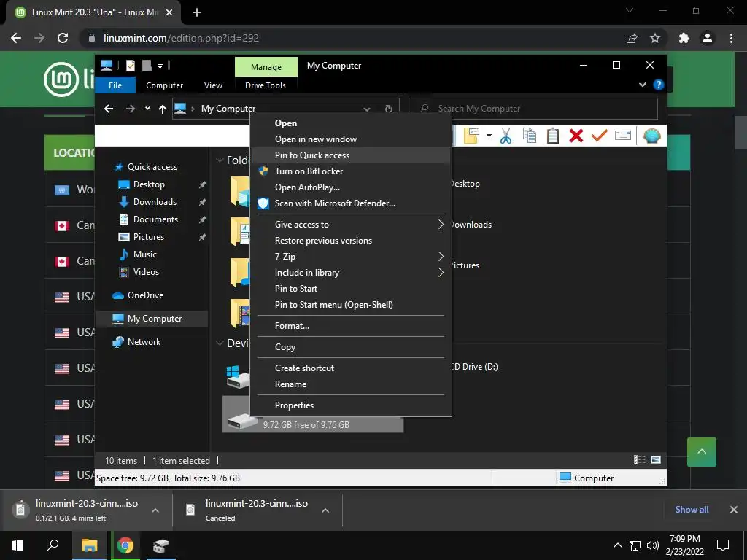This screenshot has width=747, height=560.
Task: Choose Open AutoPlay... menu entry
Action: tap(350, 187)
